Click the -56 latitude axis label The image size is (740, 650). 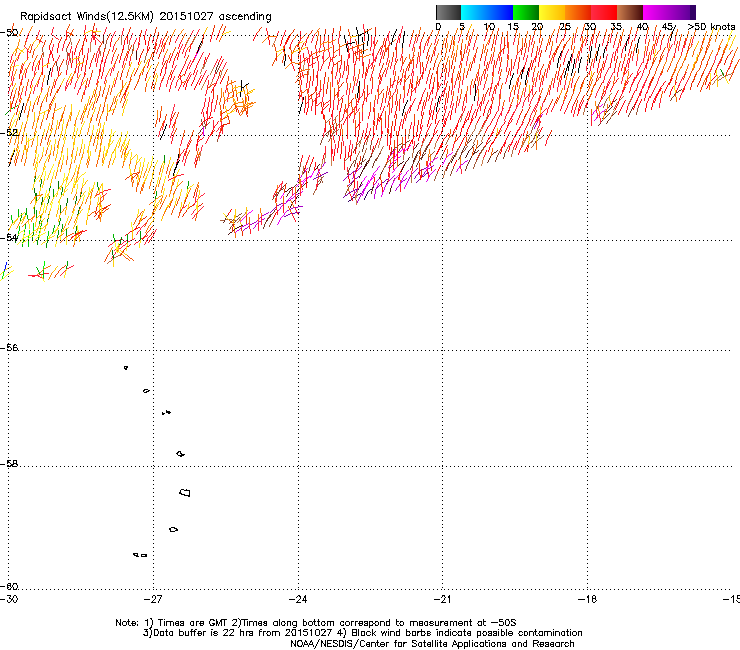coord(9,348)
